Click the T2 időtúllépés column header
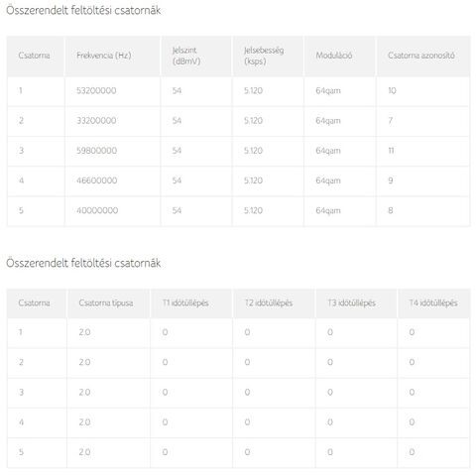The image size is (476, 475). click(269, 303)
